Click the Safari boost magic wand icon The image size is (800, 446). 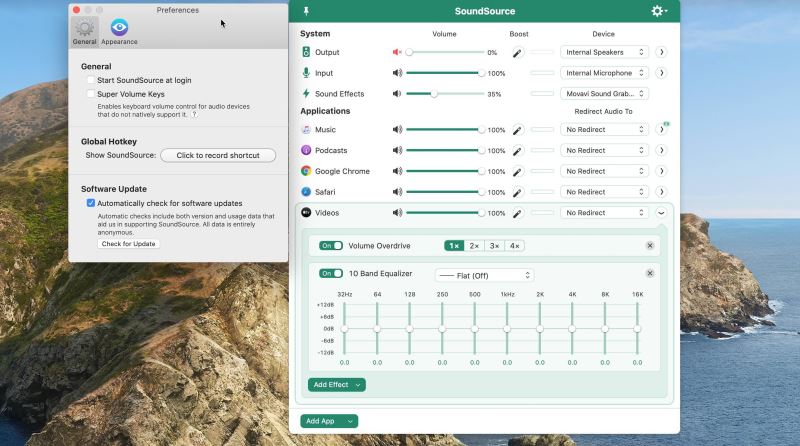pyautogui.click(x=517, y=192)
